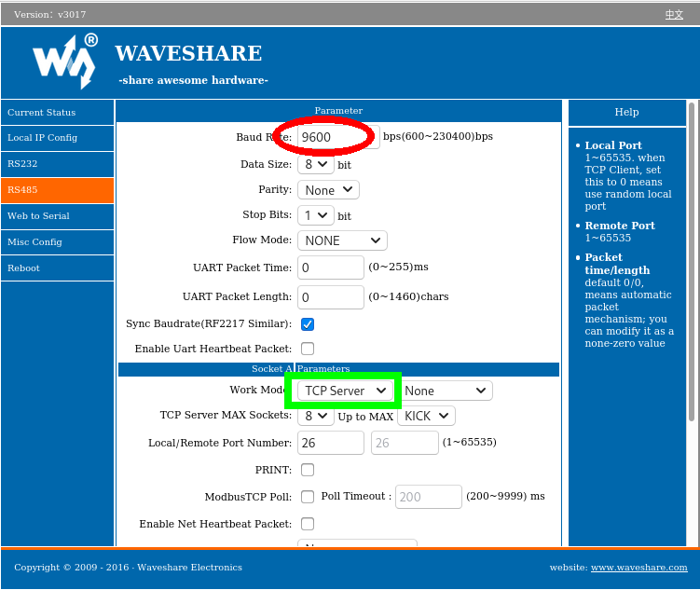Click the Reboot menu item

coord(57,268)
